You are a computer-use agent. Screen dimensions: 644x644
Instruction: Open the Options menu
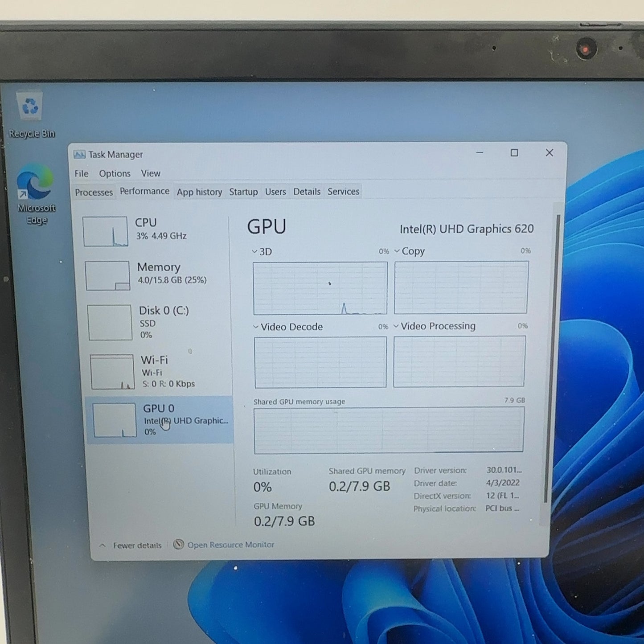click(115, 173)
